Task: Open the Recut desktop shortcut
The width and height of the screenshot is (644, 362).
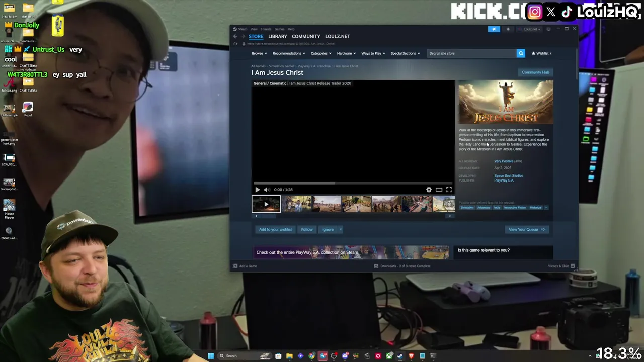Action: 28,109
